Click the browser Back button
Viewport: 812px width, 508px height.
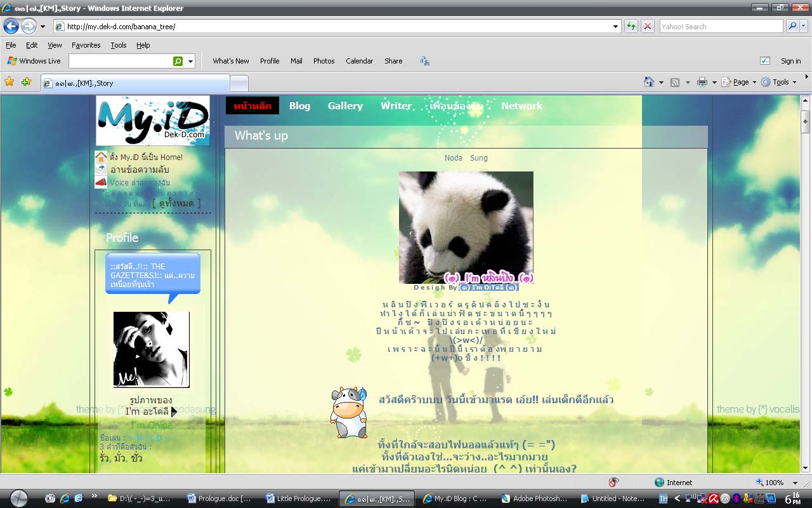11,26
